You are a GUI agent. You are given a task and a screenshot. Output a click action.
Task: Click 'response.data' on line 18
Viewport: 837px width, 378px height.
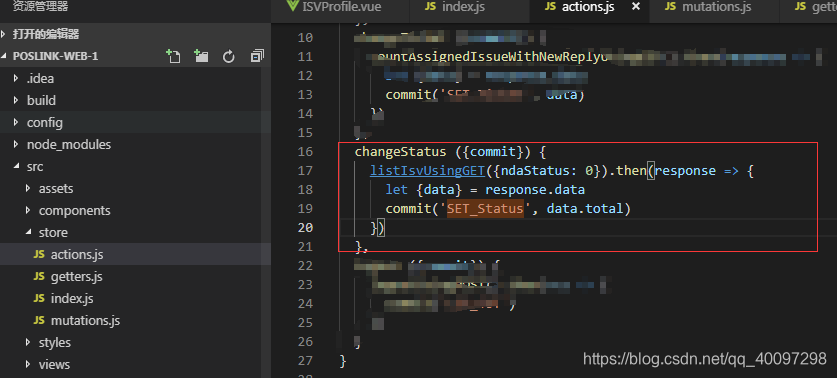pos(535,190)
